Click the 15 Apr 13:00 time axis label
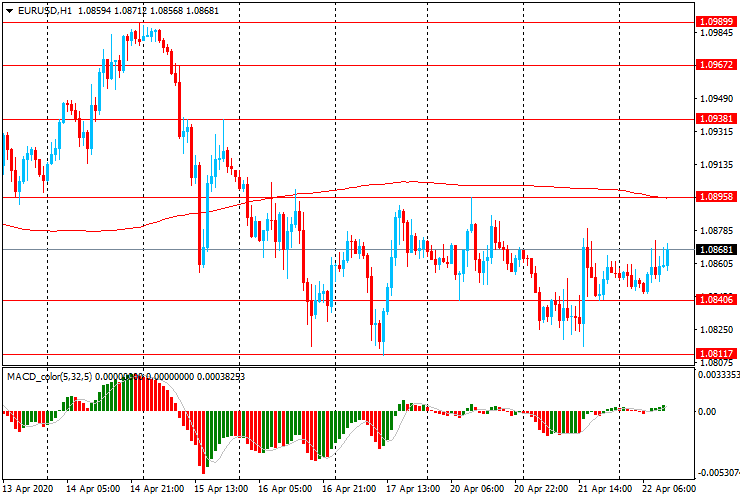 pyautogui.click(x=221, y=489)
